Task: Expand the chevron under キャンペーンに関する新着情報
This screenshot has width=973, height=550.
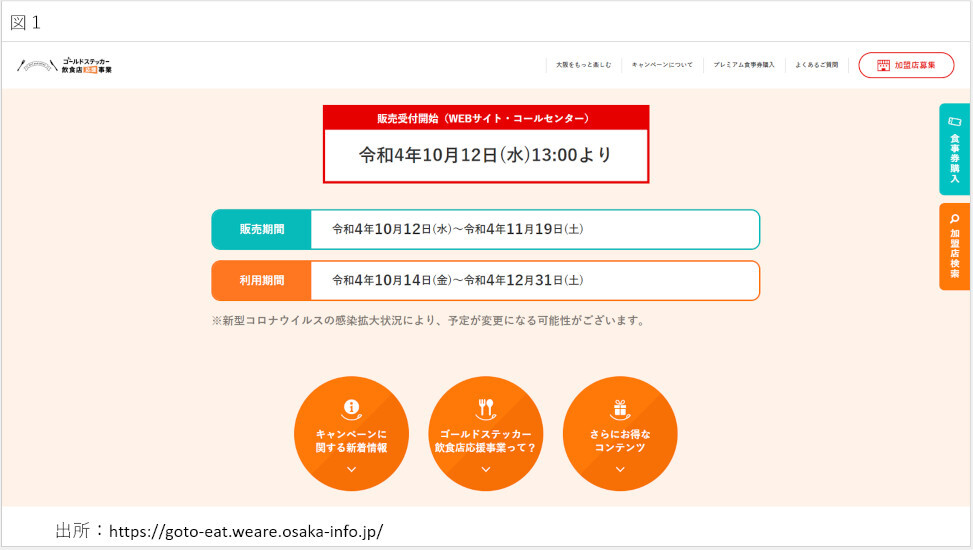Action: coord(351,469)
